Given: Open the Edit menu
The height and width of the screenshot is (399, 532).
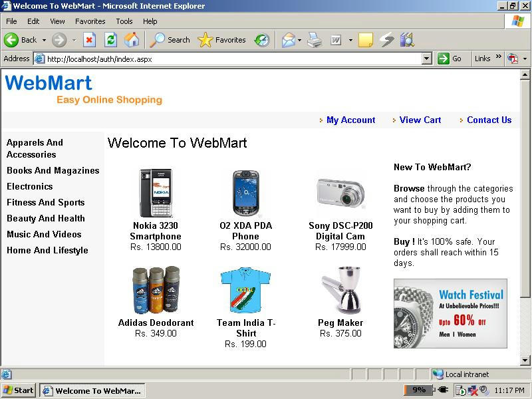Looking at the screenshot, I should point(33,21).
